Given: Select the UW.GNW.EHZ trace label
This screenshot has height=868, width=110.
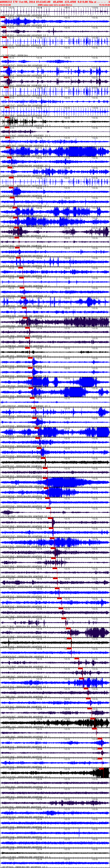Looking at the screenshot, I should tap(25, 106).
